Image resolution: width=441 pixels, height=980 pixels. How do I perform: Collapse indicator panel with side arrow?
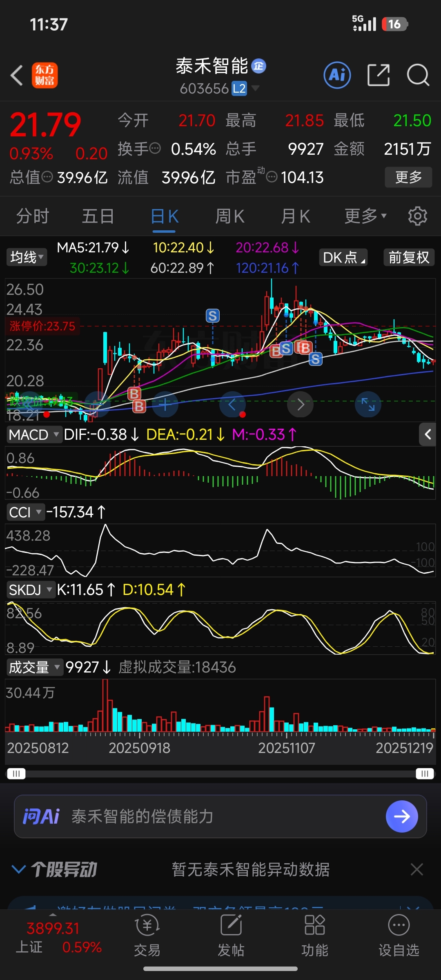pos(428,434)
